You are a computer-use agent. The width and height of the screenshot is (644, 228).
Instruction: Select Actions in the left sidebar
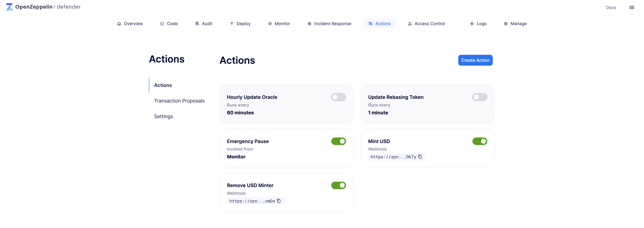(x=163, y=85)
